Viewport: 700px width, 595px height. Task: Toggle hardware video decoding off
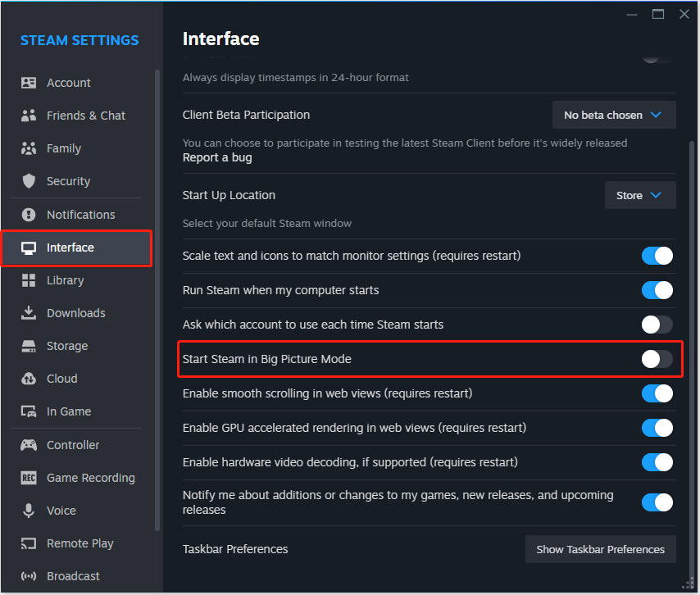[657, 462]
